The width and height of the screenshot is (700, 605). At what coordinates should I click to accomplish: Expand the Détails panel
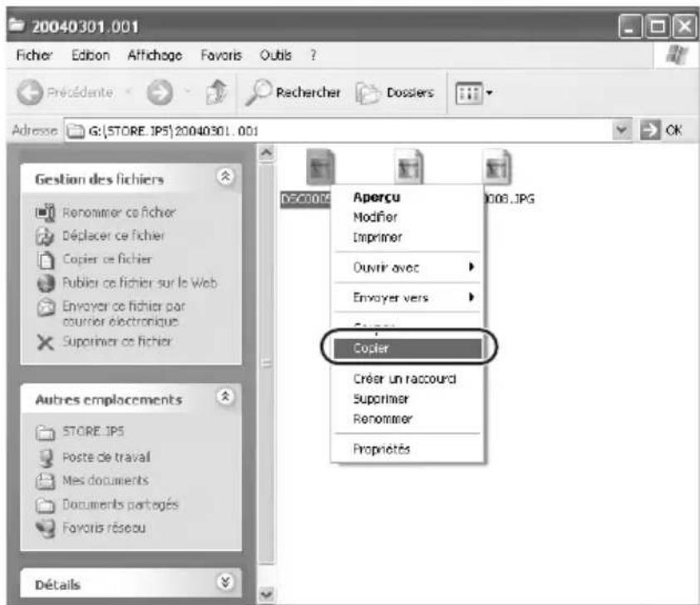[225, 582]
